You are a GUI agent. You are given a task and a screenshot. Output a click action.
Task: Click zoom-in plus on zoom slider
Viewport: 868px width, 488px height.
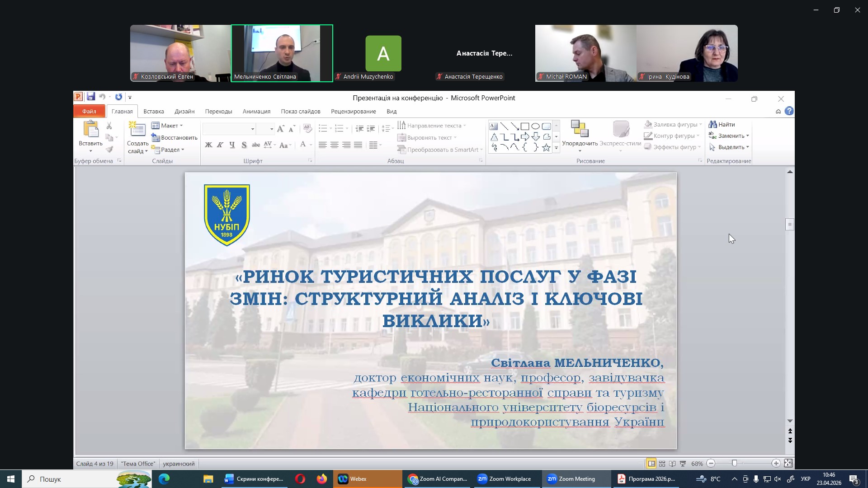click(776, 464)
